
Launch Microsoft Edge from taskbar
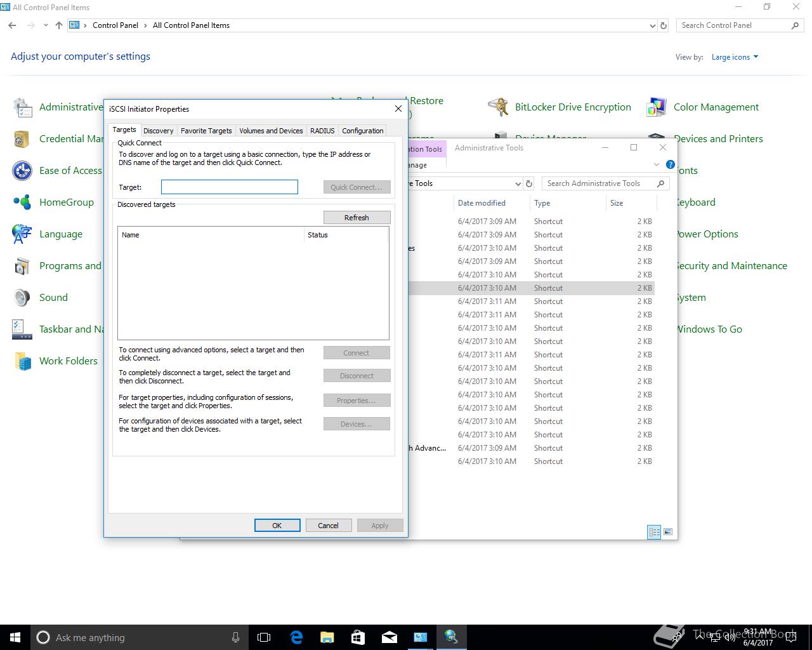point(296,637)
